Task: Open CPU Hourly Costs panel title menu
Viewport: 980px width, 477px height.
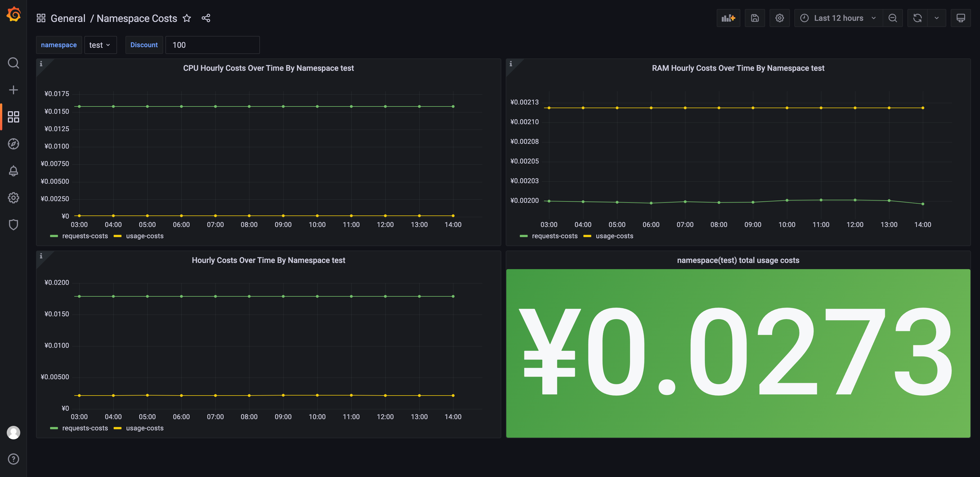Action: click(268, 69)
